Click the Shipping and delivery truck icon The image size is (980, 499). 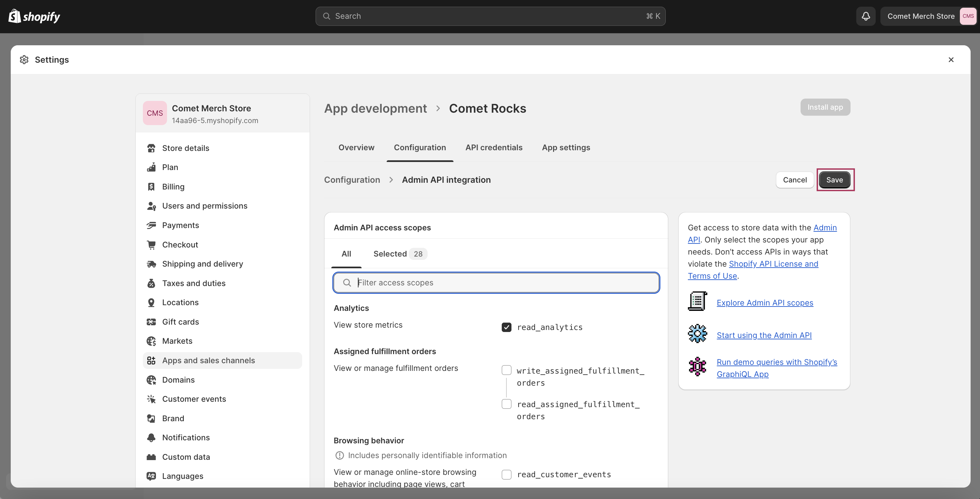click(x=151, y=264)
